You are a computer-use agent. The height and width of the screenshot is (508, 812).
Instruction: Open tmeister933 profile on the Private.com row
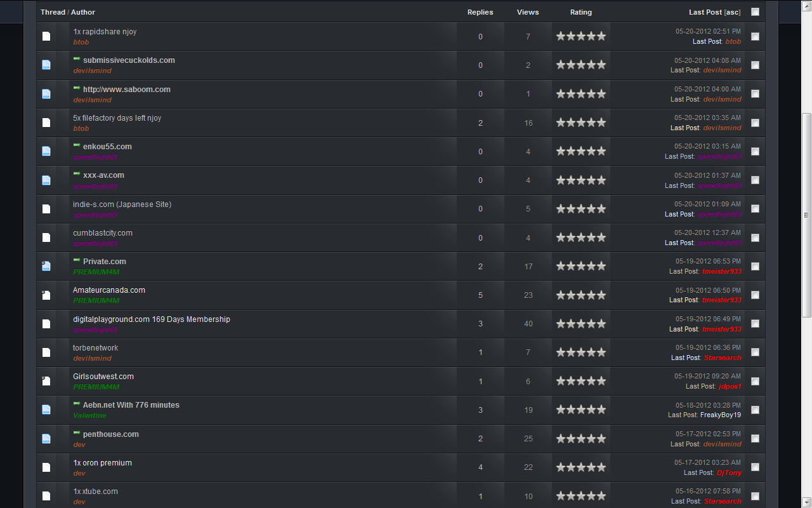pyautogui.click(x=721, y=271)
